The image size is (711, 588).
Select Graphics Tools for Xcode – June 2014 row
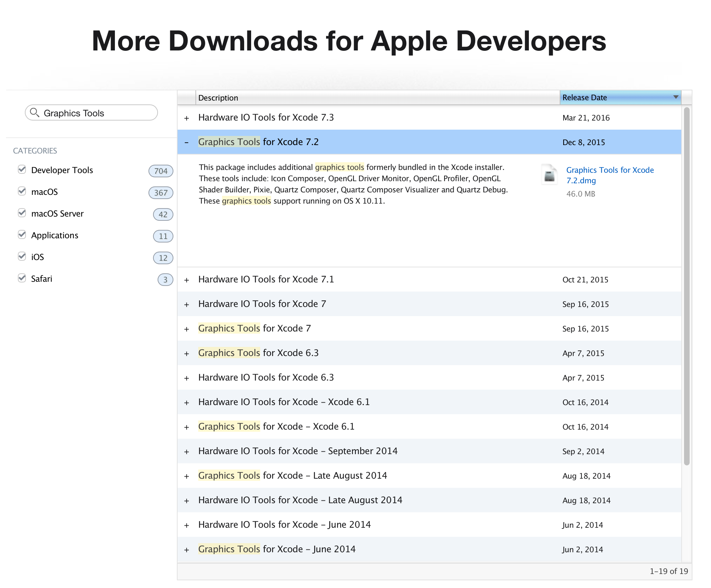point(277,549)
